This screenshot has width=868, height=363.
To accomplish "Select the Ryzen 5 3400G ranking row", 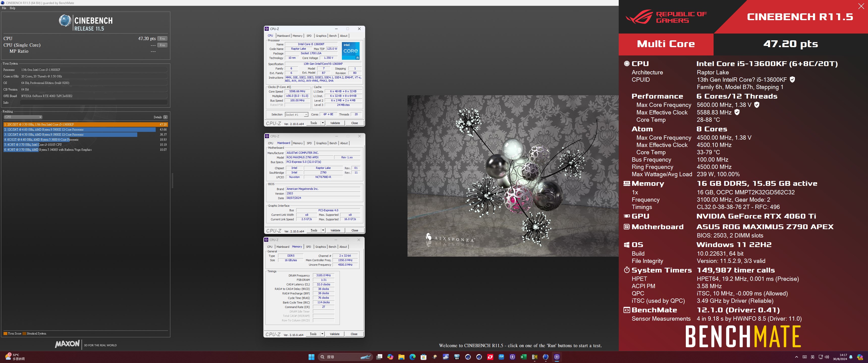I will tap(85, 149).
